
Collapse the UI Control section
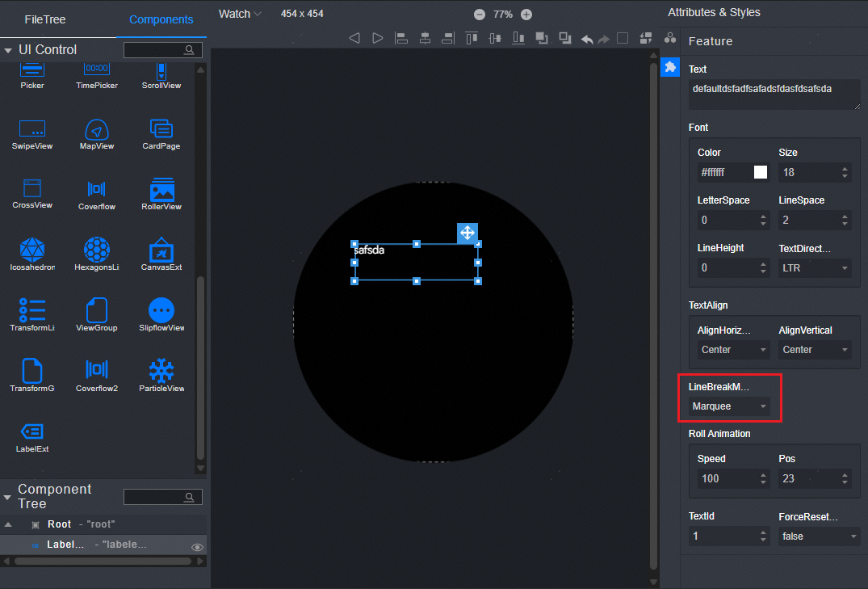click(9, 50)
